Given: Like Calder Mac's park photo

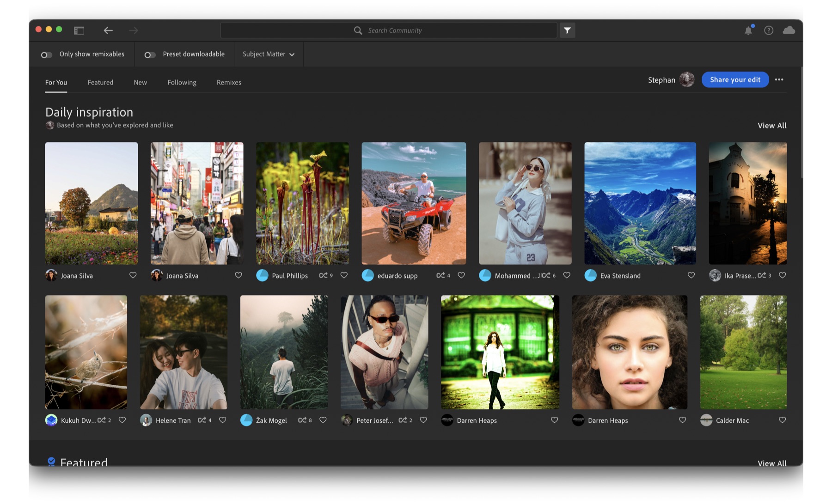Looking at the screenshot, I should (782, 420).
